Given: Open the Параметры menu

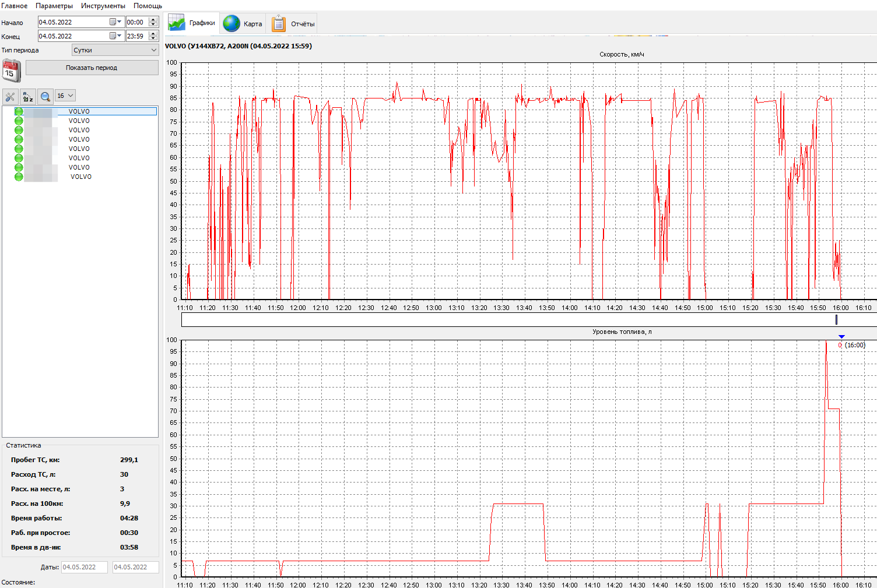Looking at the screenshot, I should click(54, 6).
